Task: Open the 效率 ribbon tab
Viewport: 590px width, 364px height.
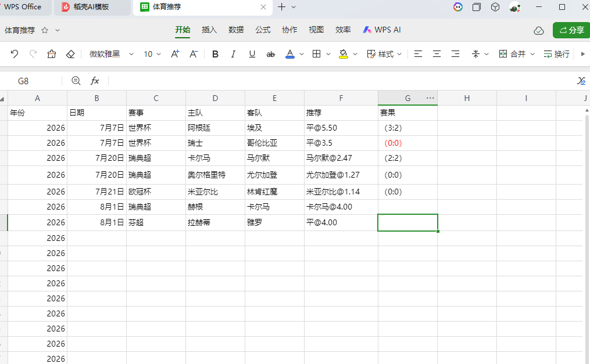Action: tap(343, 30)
